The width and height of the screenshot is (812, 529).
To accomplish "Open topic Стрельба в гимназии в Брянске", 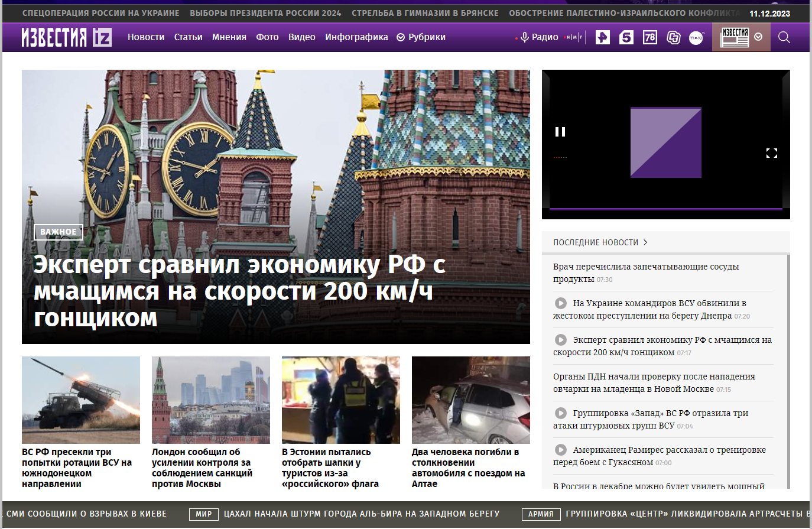I will click(x=425, y=13).
